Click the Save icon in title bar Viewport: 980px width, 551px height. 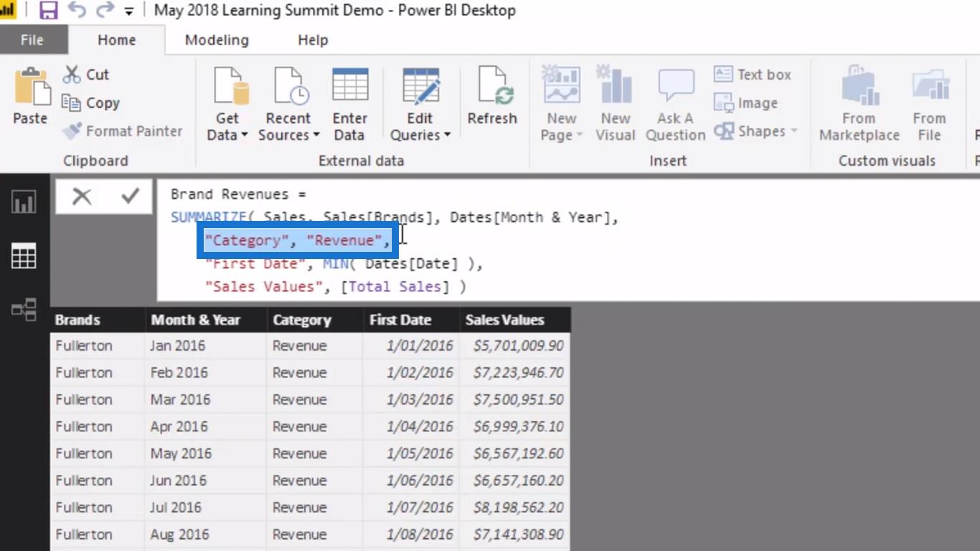48,10
